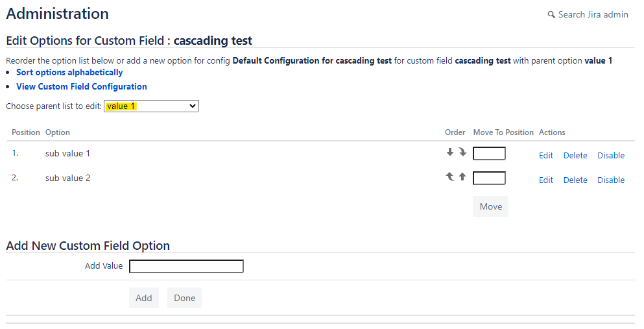Delete the sub value 1 option
Screen dimensions: 644x329
575,156
